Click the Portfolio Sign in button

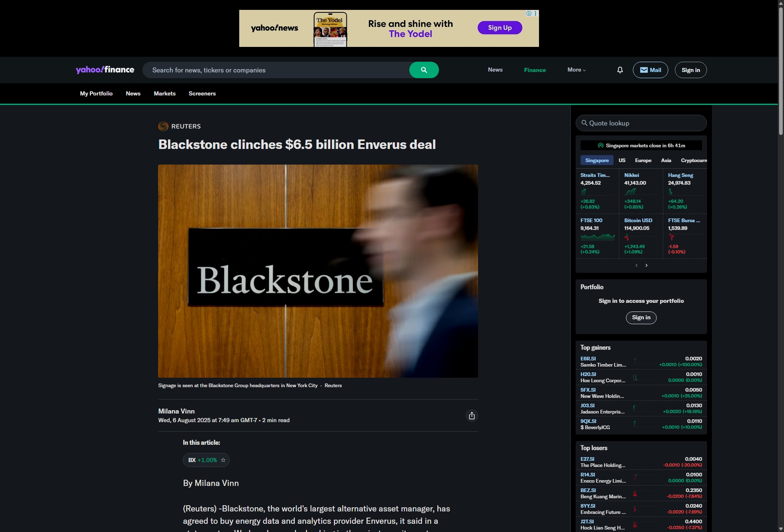641,318
